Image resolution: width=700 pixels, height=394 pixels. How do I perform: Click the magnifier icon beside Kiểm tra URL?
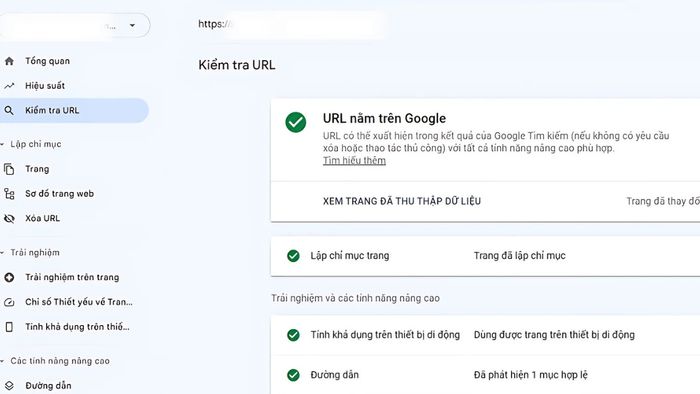[x=9, y=110]
